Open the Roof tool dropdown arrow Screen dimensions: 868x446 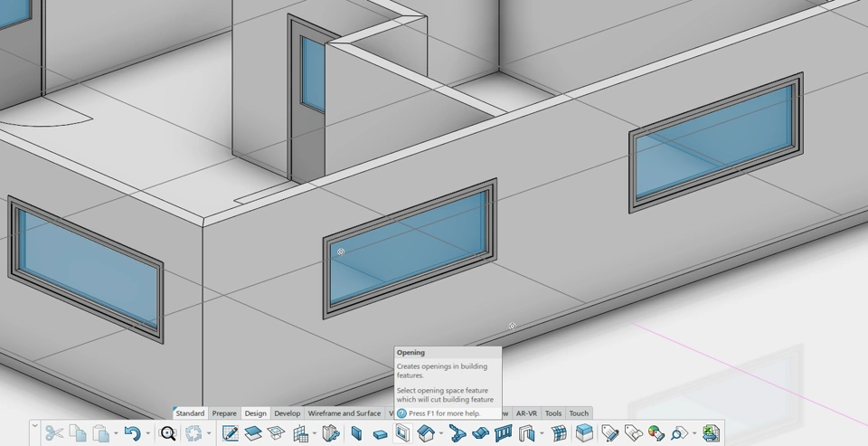[x=440, y=433]
